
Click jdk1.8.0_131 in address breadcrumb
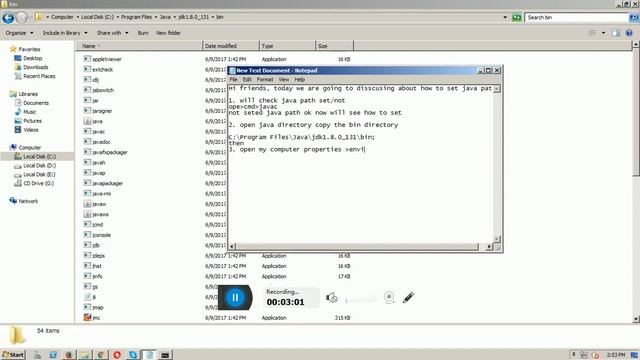point(193,17)
